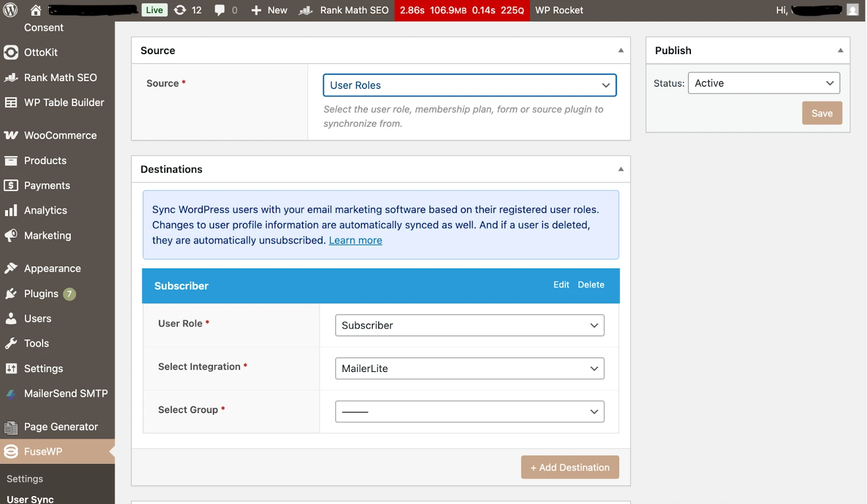This screenshot has height=504, width=867.
Task: Click the Rank Math SEO toolbar label
Action: click(x=354, y=10)
